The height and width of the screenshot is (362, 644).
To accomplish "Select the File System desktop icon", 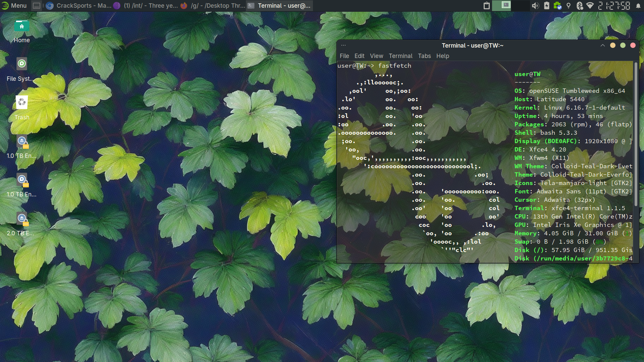I will (21, 70).
